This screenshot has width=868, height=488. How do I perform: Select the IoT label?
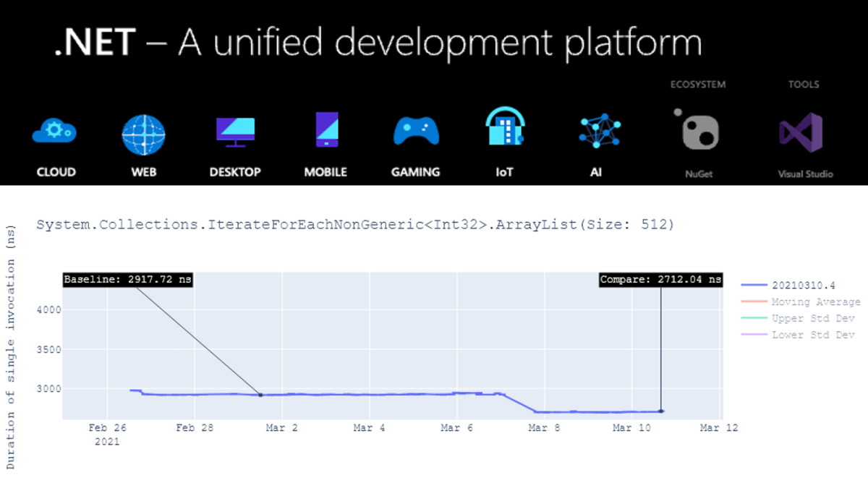pyautogui.click(x=504, y=172)
